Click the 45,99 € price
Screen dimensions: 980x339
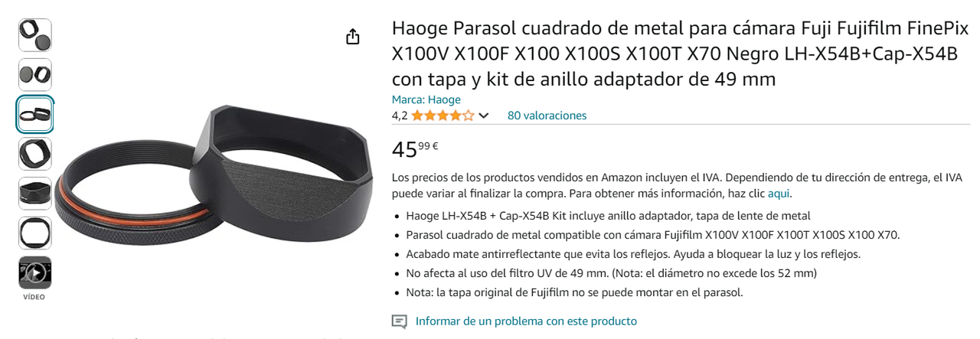pos(415,149)
